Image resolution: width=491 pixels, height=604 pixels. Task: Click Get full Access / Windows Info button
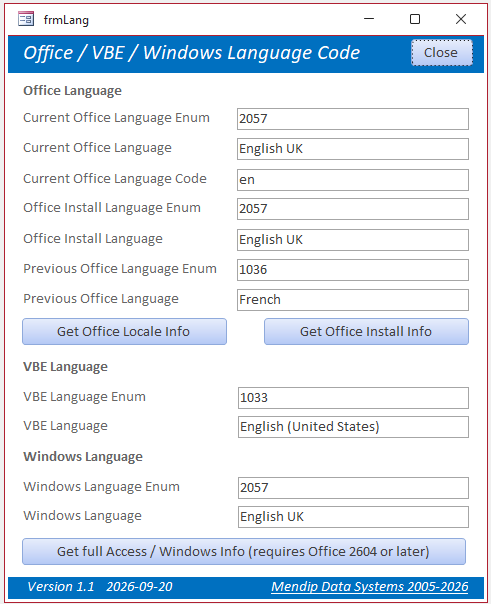[244, 552]
